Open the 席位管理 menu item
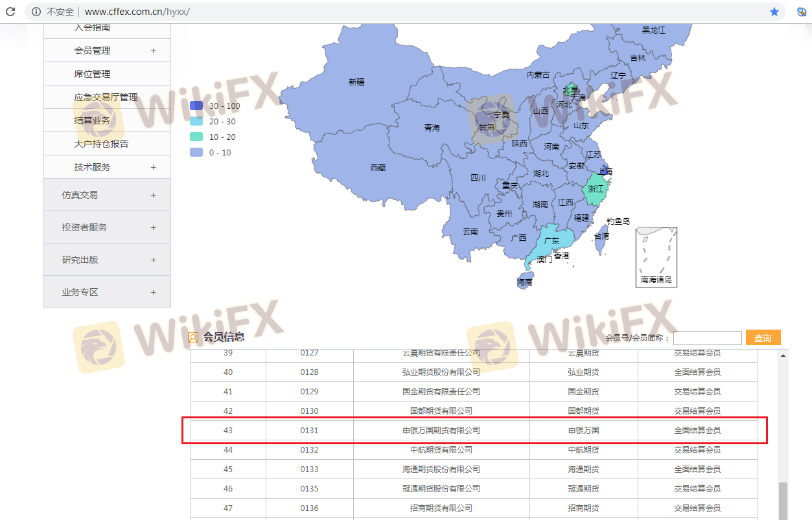 pos(92,74)
